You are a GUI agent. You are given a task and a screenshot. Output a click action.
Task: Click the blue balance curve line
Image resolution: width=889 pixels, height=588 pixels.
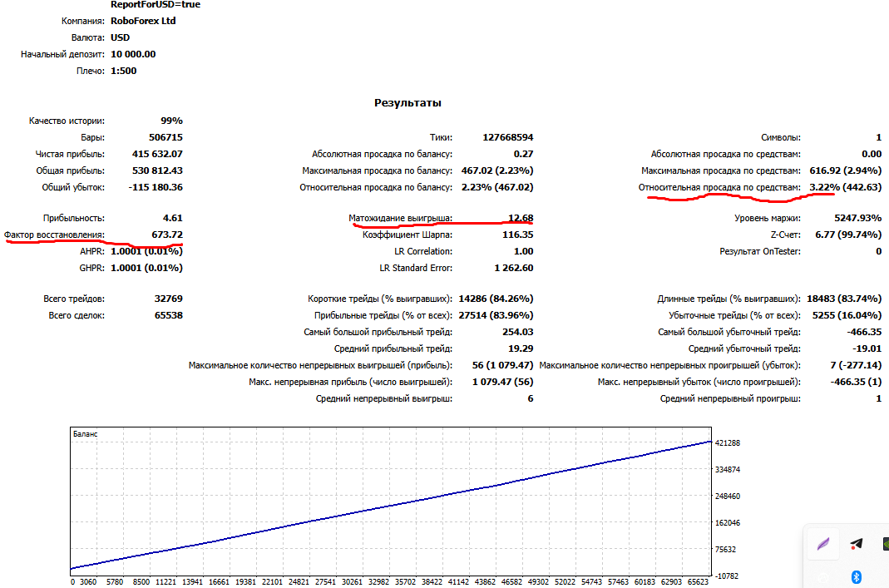[391, 505]
